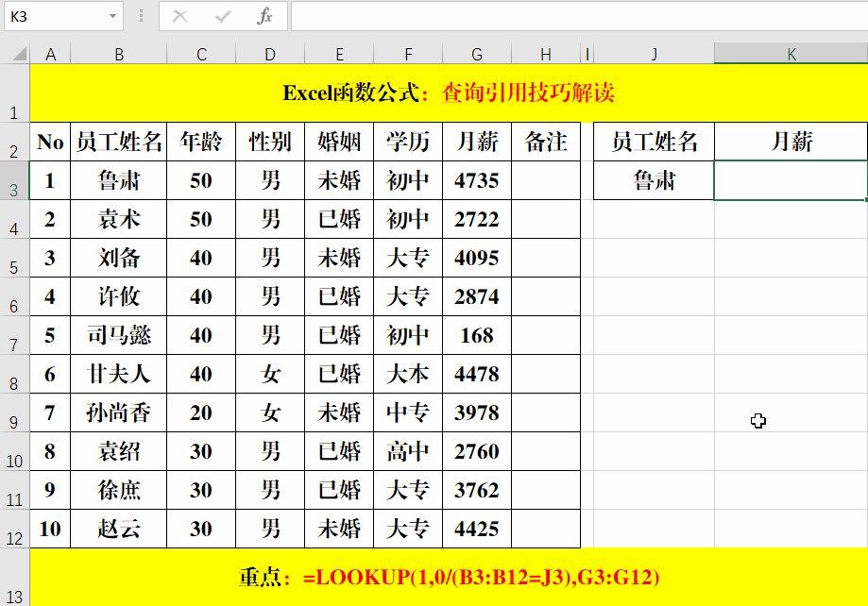
Task: Click lookup cell '鲁肃' in column J
Action: point(655,180)
